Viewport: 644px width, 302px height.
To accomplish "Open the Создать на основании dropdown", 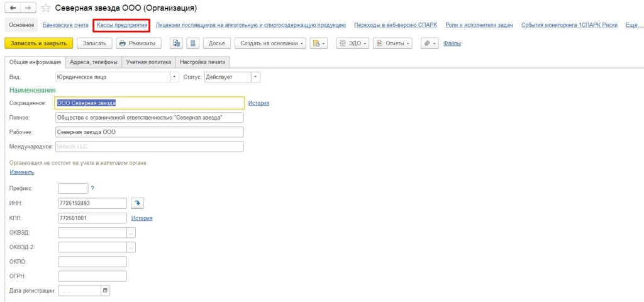I will pyautogui.click(x=270, y=43).
